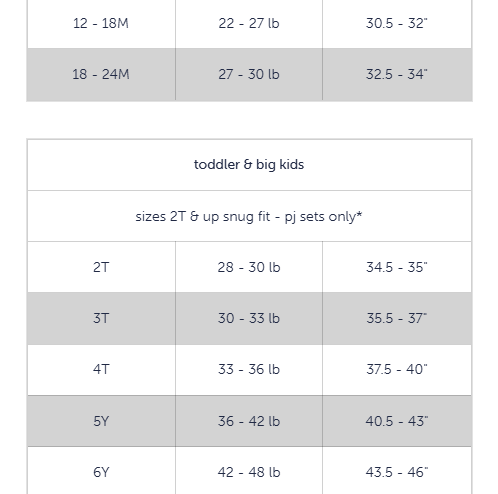Select the 2T size cell
This screenshot has height=494, width=498.
pos(101,267)
